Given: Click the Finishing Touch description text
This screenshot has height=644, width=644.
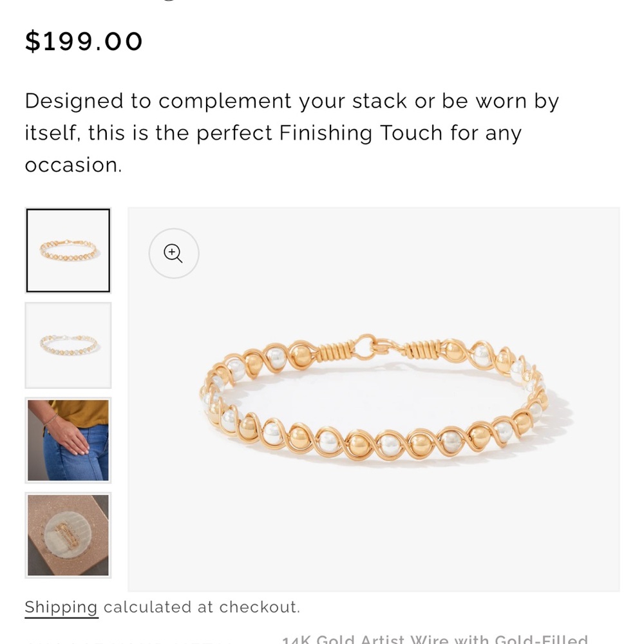Looking at the screenshot, I should [290, 132].
